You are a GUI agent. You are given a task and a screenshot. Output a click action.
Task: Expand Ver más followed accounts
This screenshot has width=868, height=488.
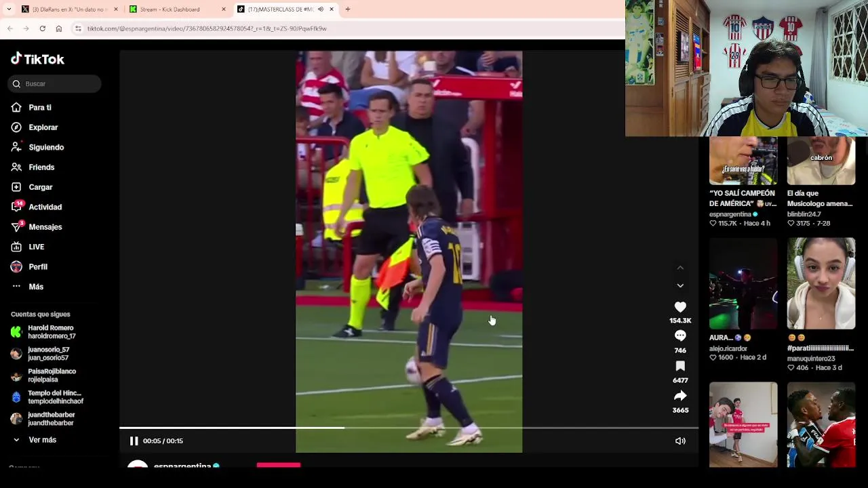[x=34, y=440]
